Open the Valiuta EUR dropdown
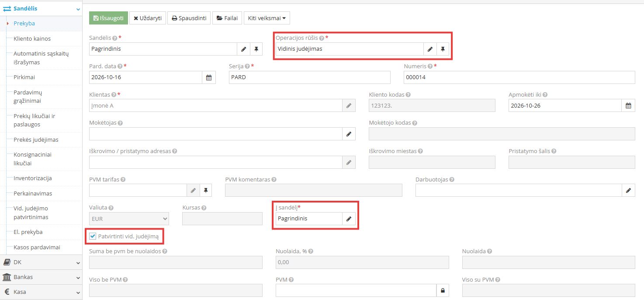This screenshot has width=644, height=300. click(129, 219)
